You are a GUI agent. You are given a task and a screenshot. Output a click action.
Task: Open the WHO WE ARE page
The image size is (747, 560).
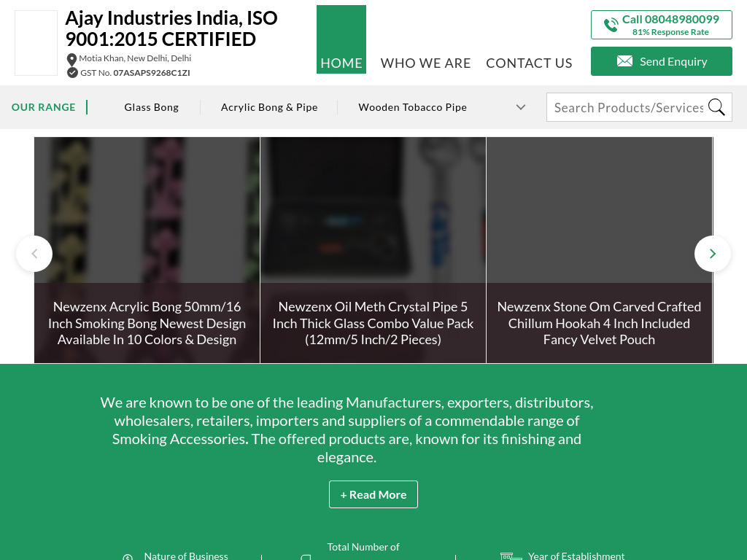[x=425, y=63]
